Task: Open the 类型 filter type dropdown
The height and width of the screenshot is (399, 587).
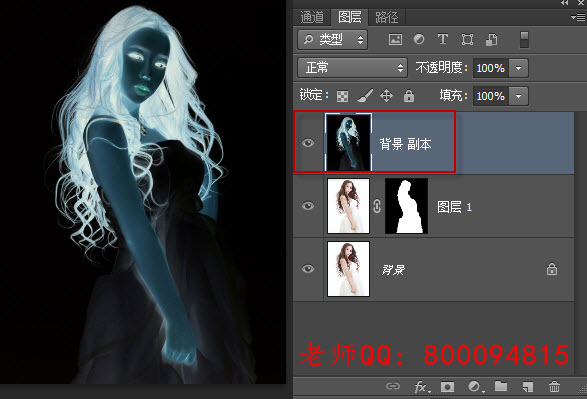Action: pos(332,39)
